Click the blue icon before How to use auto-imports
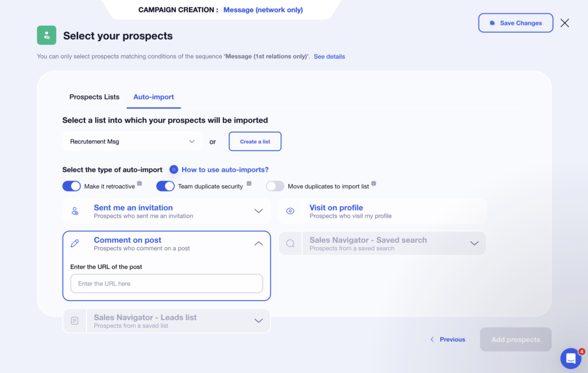The width and height of the screenshot is (588, 373). tap(174, 170)
